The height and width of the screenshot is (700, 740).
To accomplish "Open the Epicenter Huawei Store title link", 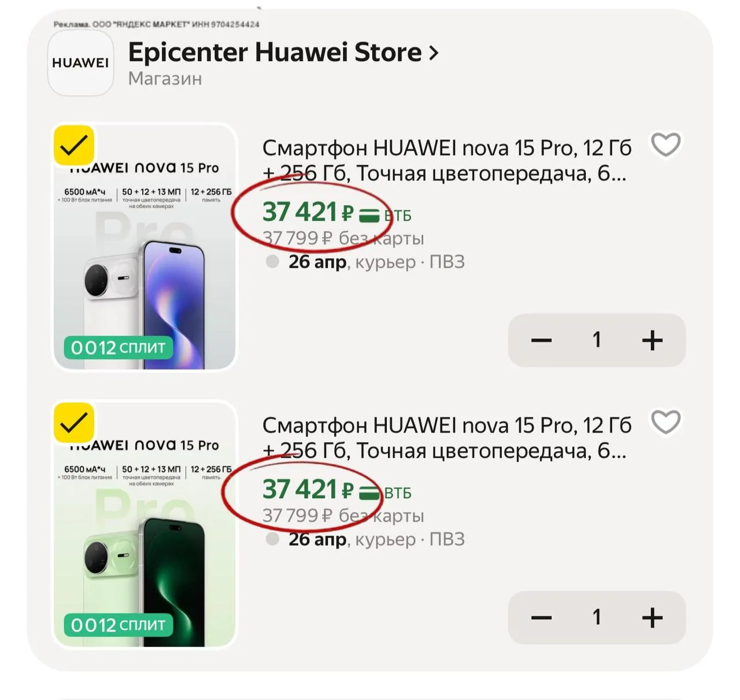I will [275, 53].
